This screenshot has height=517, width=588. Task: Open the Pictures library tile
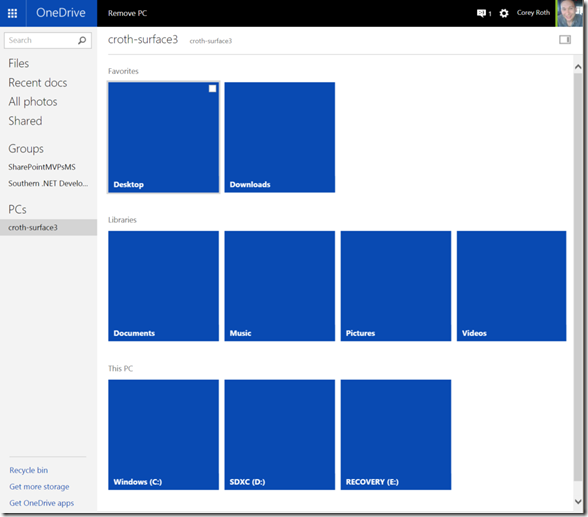point(396,286)
